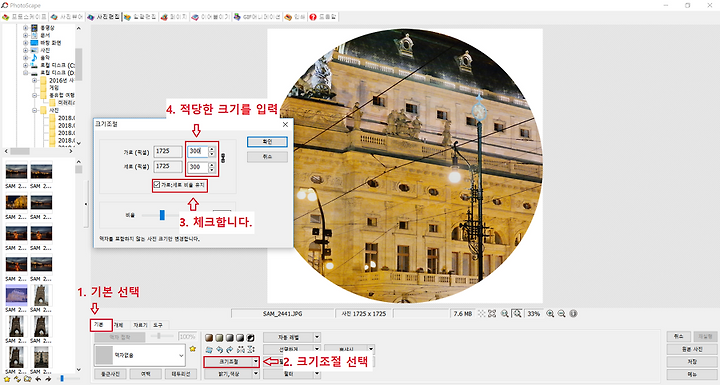Image resolution: width=720 pixels, height=385 pixels.
Task: Open the 인쇄 print tab
Action: [x=295, y=17]
